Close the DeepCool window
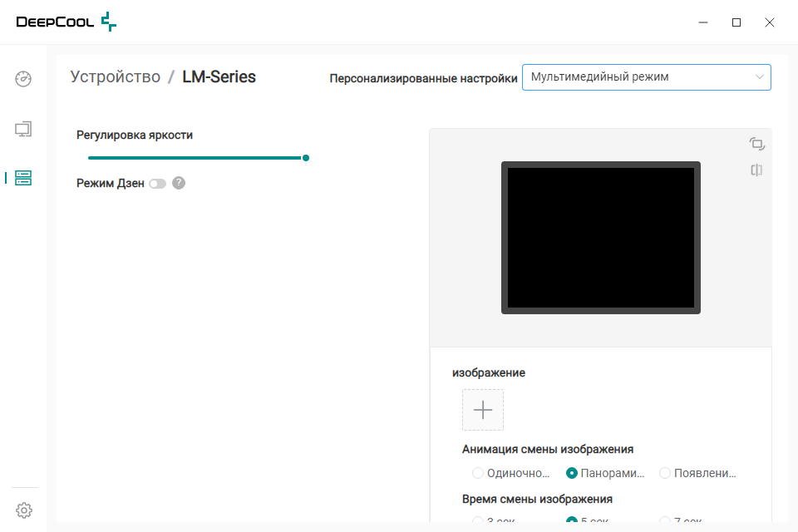Viewport: 798px width, 532px height. 770,22
